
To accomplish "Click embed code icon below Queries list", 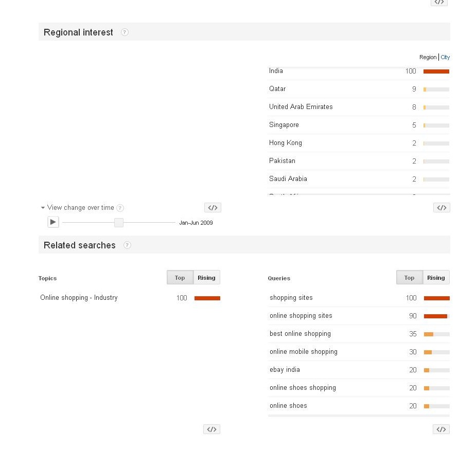I will [x=441, y=429].
